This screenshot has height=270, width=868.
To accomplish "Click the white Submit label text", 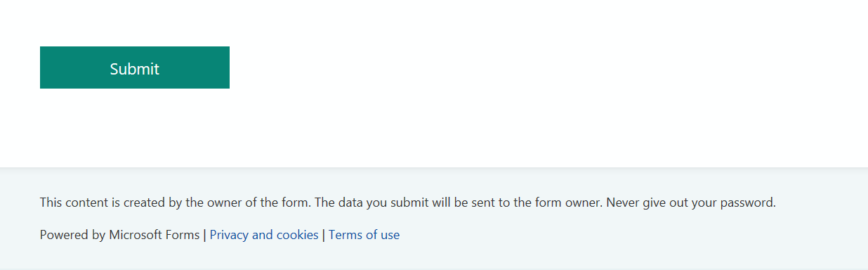I will (135, 68).
